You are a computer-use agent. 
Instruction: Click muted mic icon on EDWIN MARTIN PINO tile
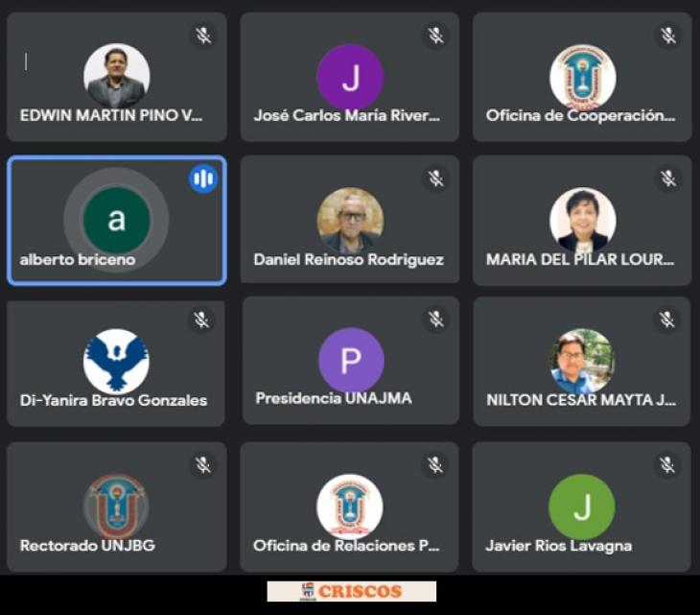pyautogui.click(x=203, y=35)
